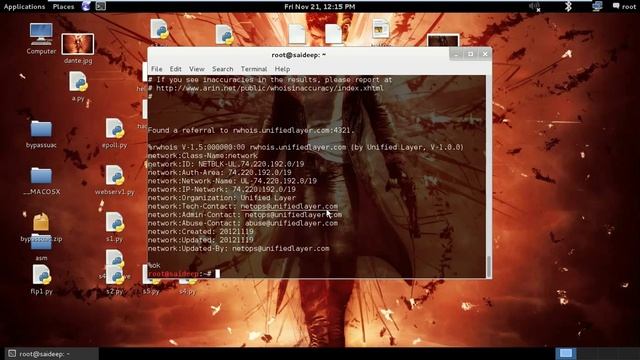Click the root@saideep taskbar window button
Image resolution: width=640 pixels, height=360 pixels.
tap(52, 353)
